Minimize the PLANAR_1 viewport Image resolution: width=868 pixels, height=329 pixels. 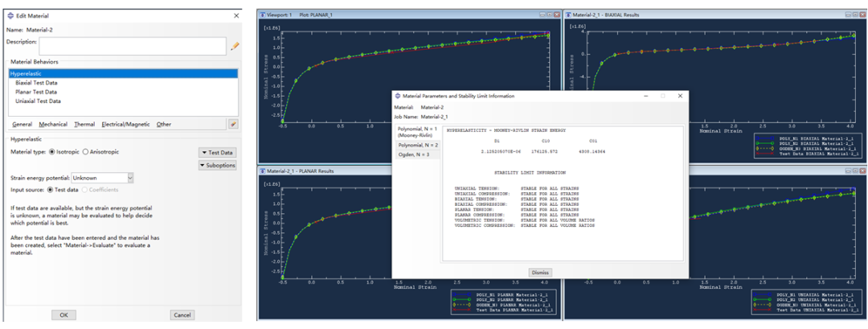pyautogui.click(x=541, y=15)
